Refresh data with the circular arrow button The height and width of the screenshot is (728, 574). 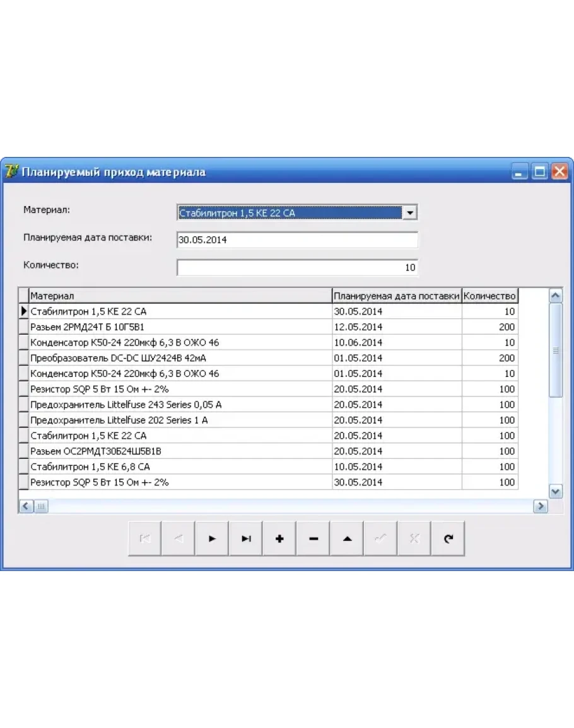448,538
